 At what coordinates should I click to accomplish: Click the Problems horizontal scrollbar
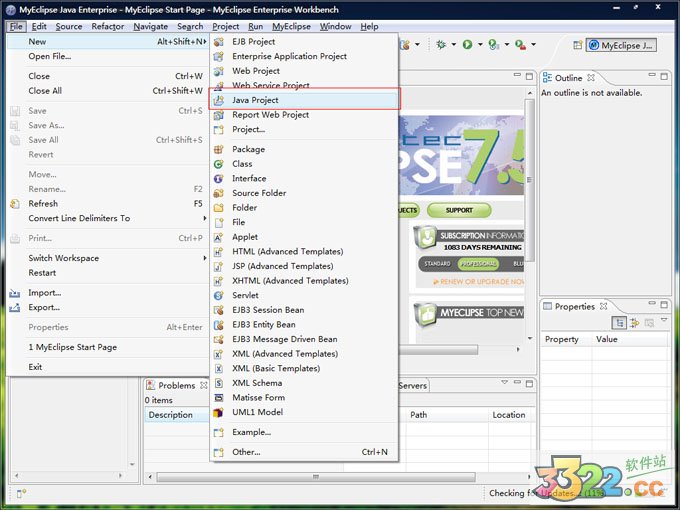click(x=316, y=477)
